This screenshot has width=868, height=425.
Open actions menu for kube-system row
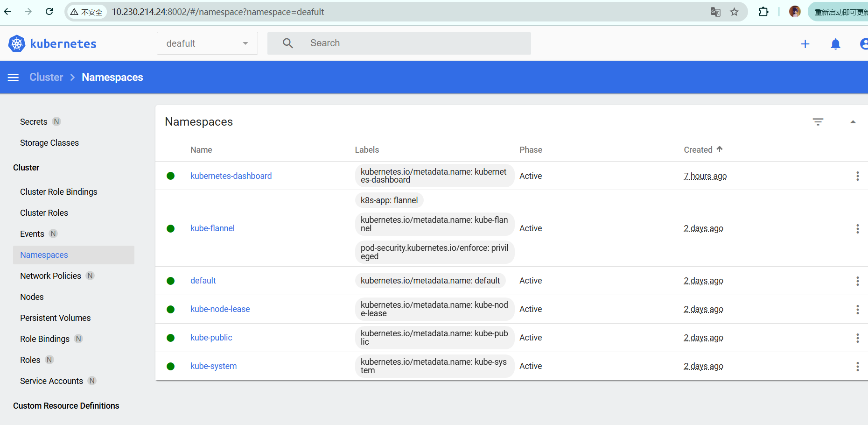click(x=857, y=366)
